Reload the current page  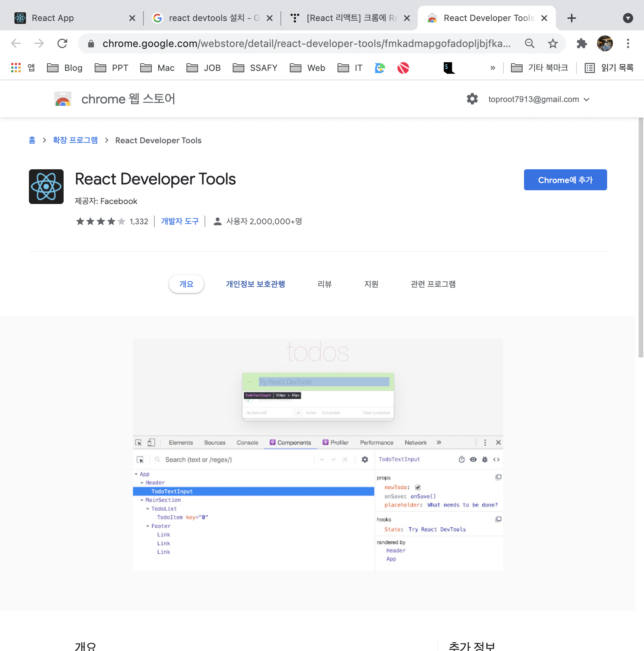coord(63,43)
